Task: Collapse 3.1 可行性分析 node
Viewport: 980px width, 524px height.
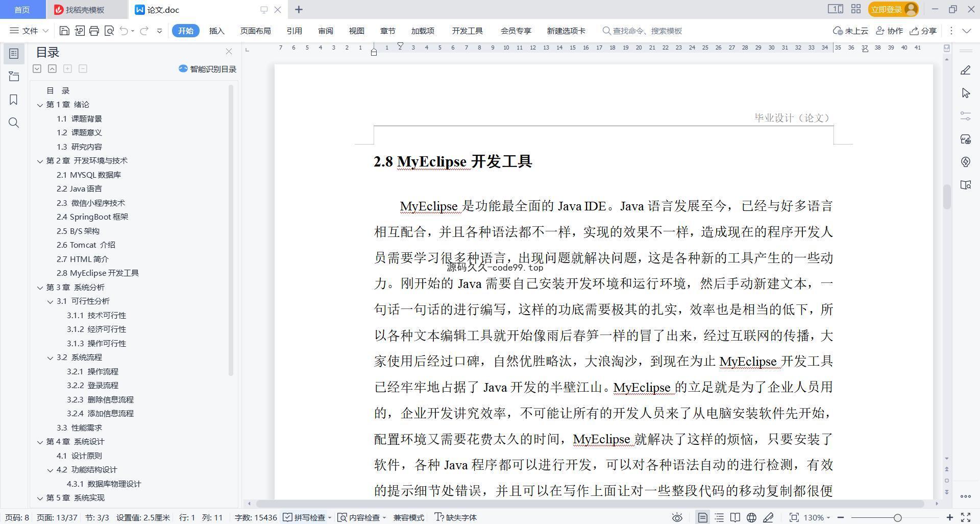Action: point(50,301)
